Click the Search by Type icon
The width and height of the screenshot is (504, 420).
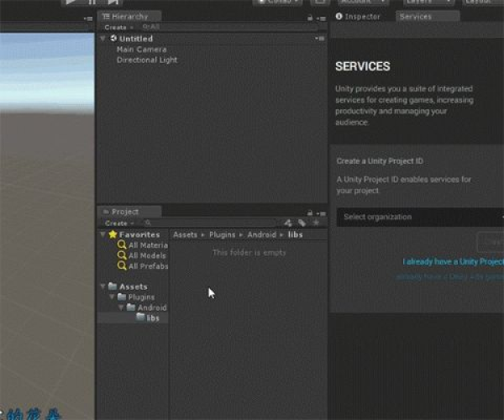[288, 223]
